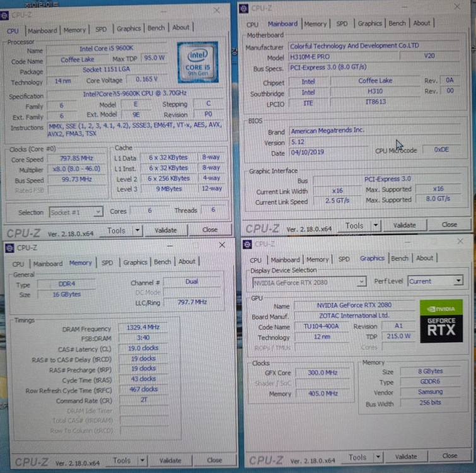476x473 pixels.
Task: Open About tab in the CPU window
Action: coord(181,27)
